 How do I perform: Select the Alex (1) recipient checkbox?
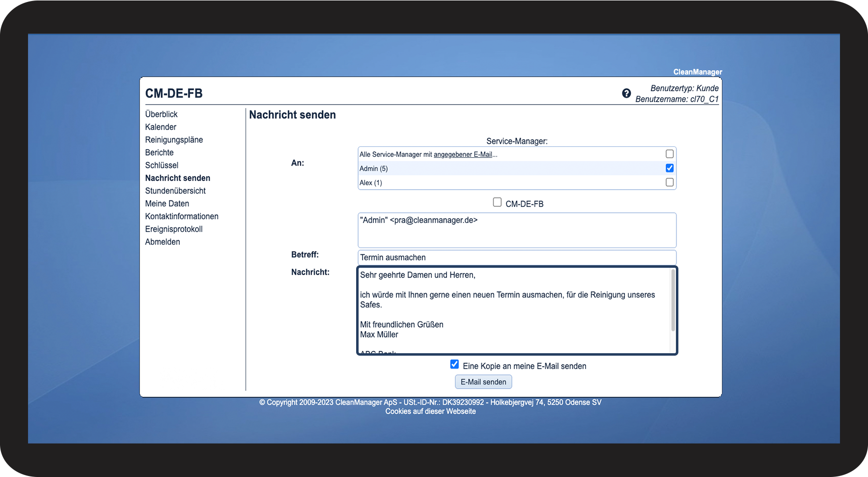coord(669,182)
